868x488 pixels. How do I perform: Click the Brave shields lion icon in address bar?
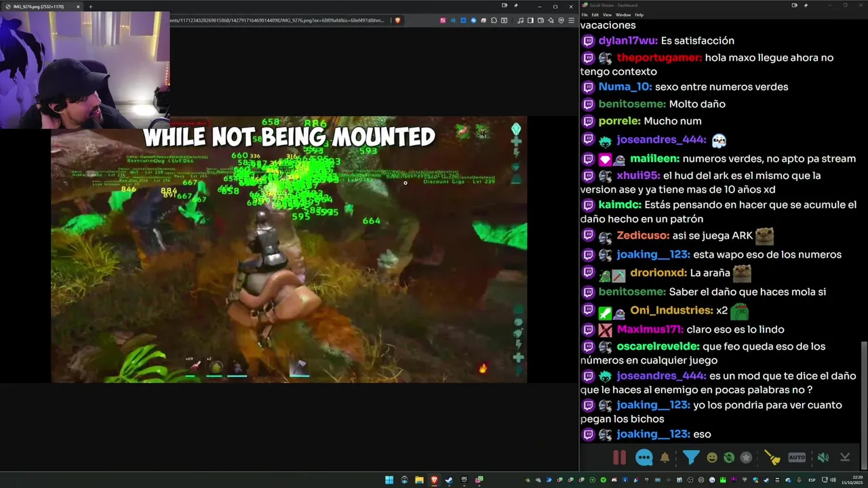[397, 20]
